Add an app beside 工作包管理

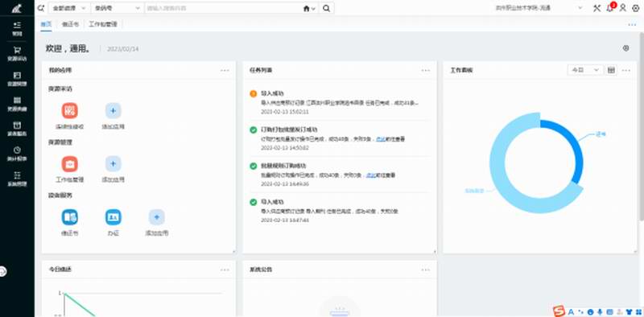[x=113, y=164]
